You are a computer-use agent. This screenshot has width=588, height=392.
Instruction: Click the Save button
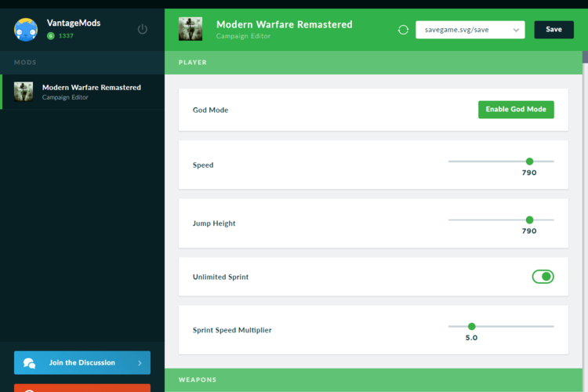(554, 30)
